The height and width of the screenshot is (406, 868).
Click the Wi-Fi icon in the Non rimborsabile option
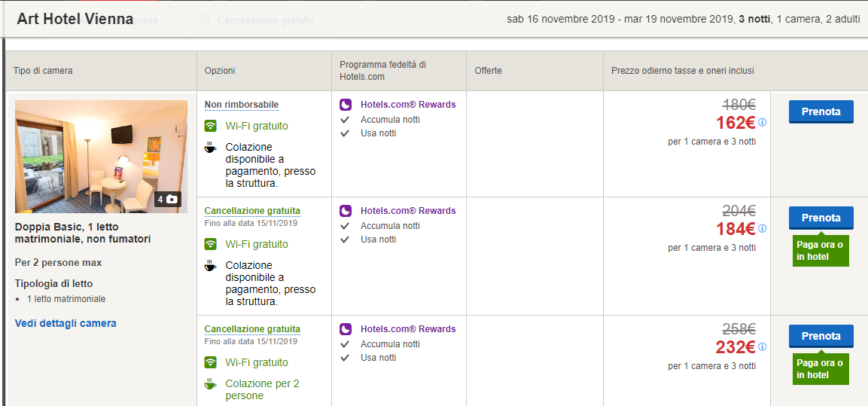(211, 126)
